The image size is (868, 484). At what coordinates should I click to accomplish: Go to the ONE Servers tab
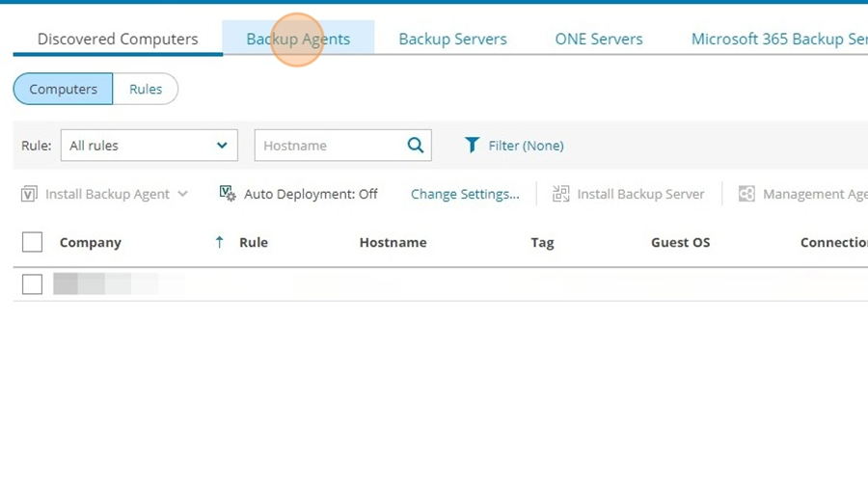(598, 39)
